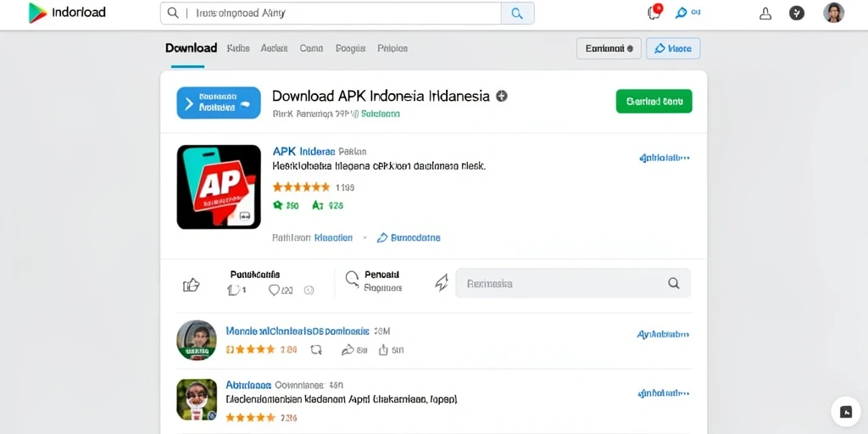Click the blue pen icon in the header

click(x=681, y=13)
